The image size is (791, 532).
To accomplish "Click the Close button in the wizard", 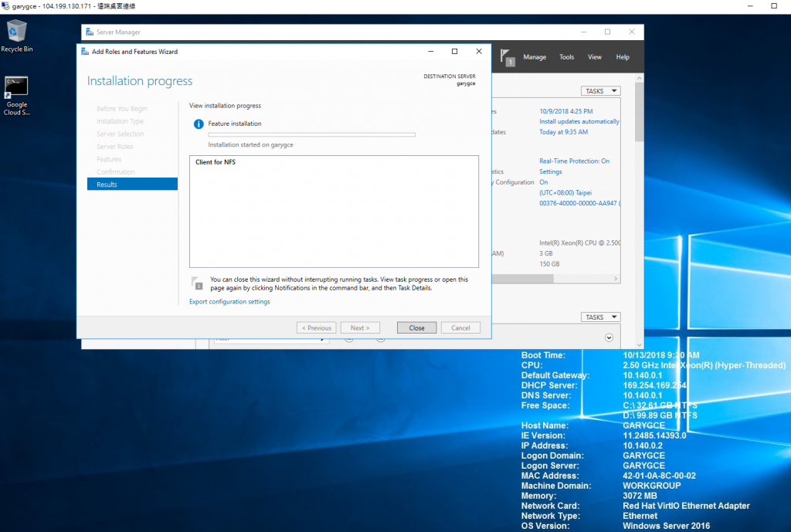I will pos(416,328).
